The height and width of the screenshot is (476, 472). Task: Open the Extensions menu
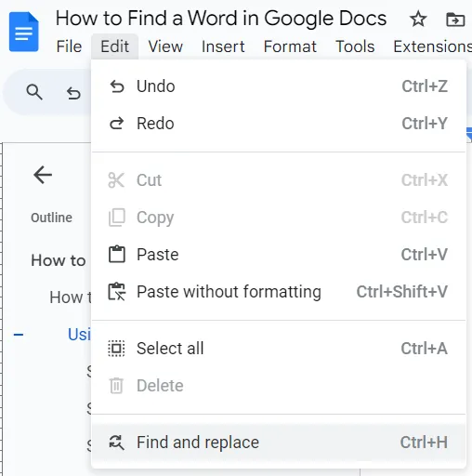tap(432, 46)
